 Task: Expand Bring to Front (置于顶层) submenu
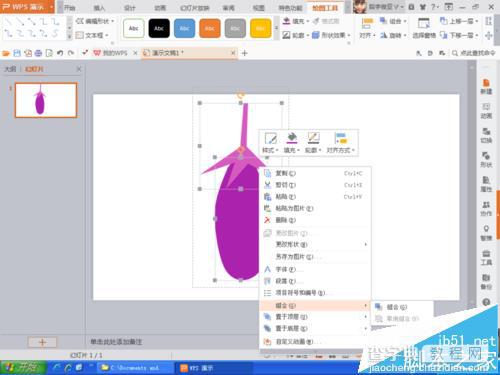[x=315, y=317]
